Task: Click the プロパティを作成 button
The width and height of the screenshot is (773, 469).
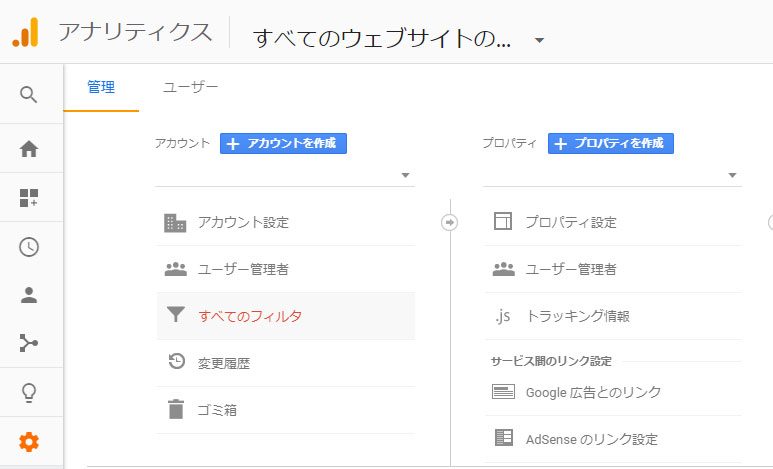Action: 611,144
